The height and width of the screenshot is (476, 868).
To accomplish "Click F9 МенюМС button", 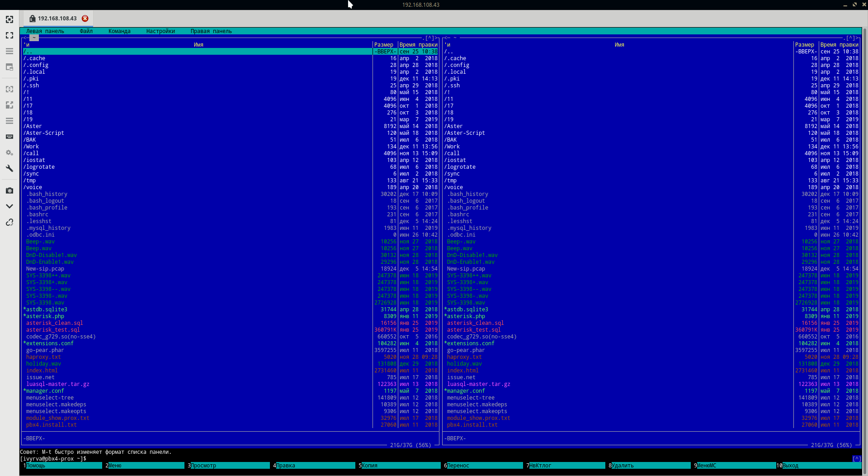I will pos(736,466).
